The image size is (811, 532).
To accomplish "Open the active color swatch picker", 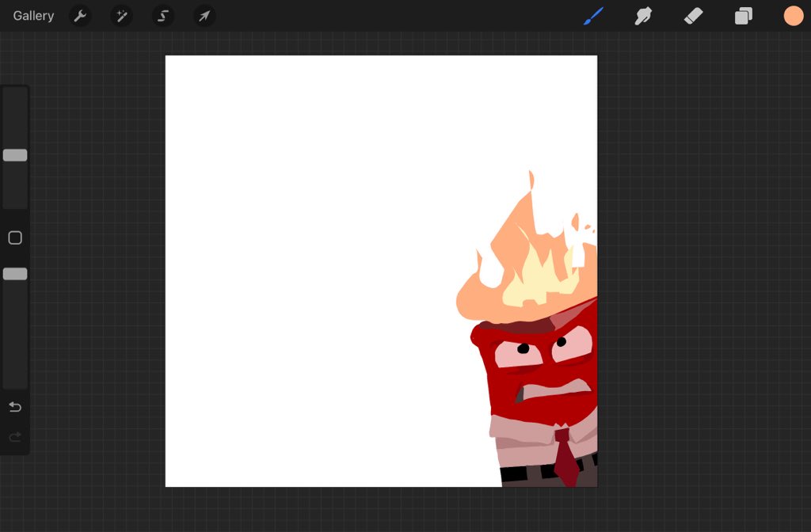I will (793, 16).
